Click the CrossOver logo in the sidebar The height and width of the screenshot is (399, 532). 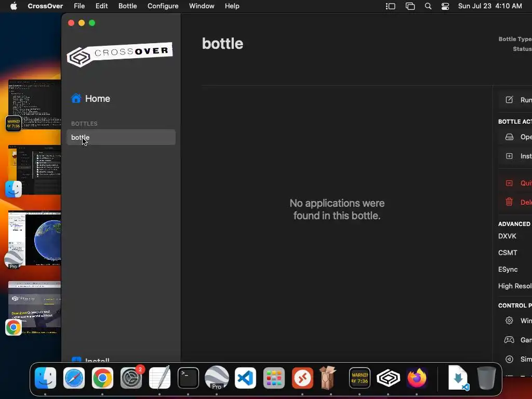pyautogui.click(x=120, y=54)
